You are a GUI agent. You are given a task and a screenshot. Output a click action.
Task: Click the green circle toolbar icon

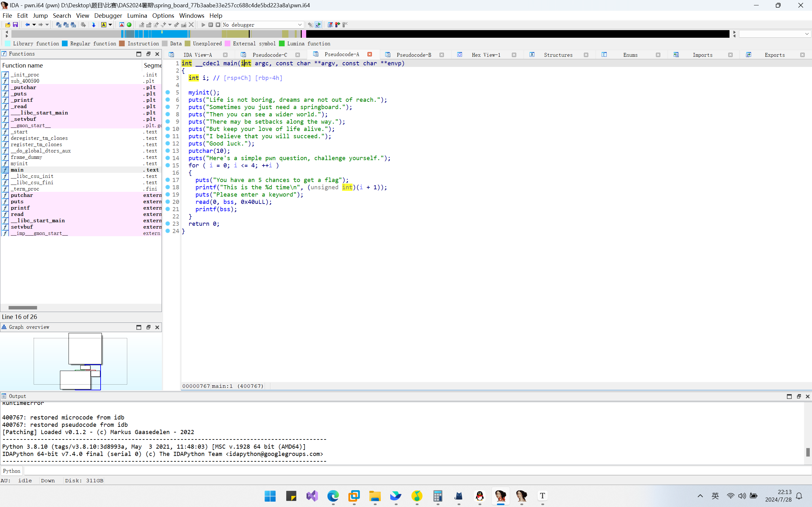[129, 25]
